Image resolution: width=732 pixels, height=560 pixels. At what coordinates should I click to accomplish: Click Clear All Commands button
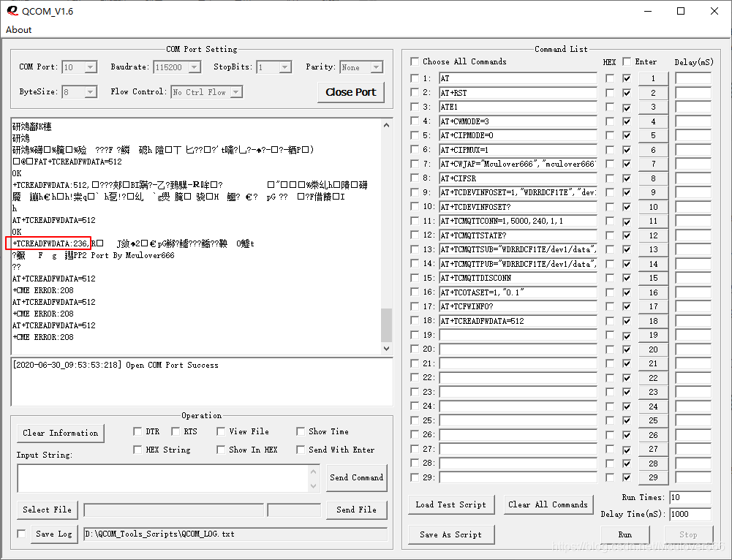(x=548, y=505)
